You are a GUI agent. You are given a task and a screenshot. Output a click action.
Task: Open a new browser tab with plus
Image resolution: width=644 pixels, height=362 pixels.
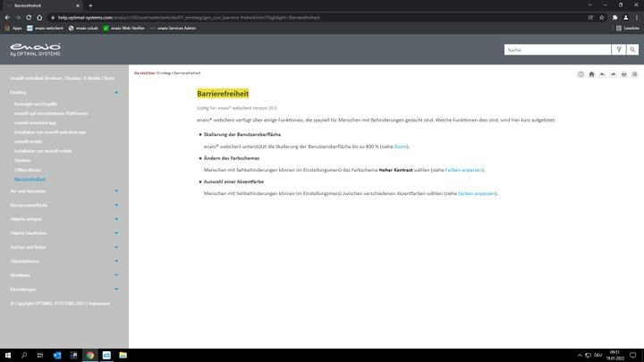(90, 5)
